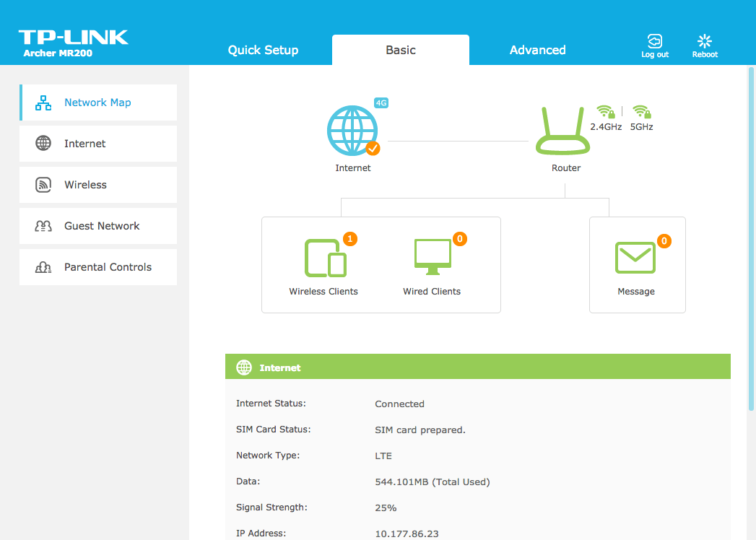Image resolution: width=756 pixels, height=540 pixels.
Task: Click the 4G badge above the Internet globe
Action: click(x=381, y=103)
